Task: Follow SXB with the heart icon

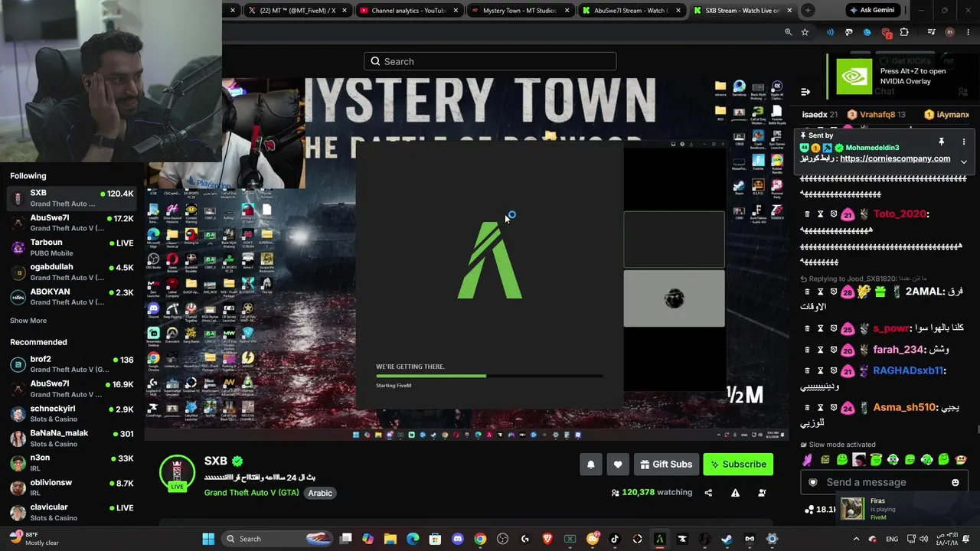Action: tap(618, 465)
